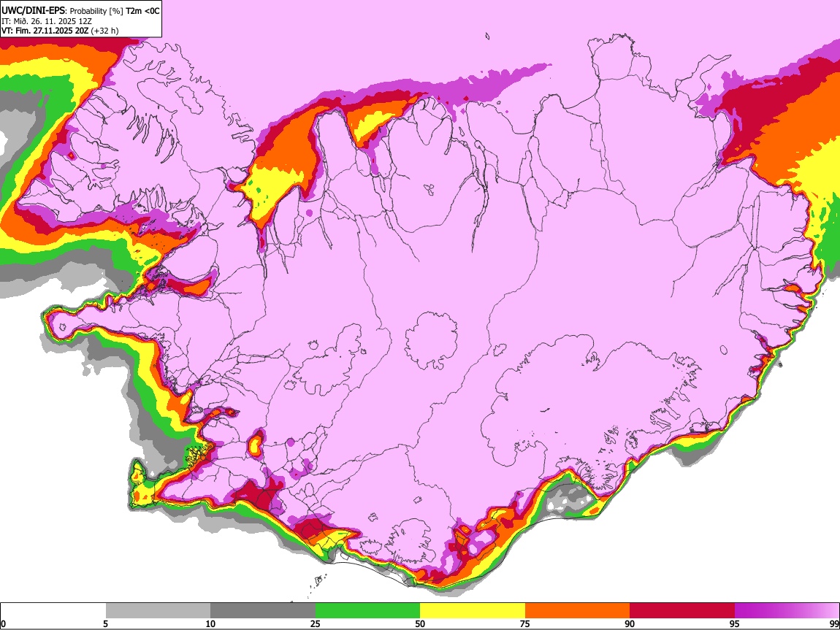
Task: Click the light gray 5–10% legend swatch
Action: 158,611
